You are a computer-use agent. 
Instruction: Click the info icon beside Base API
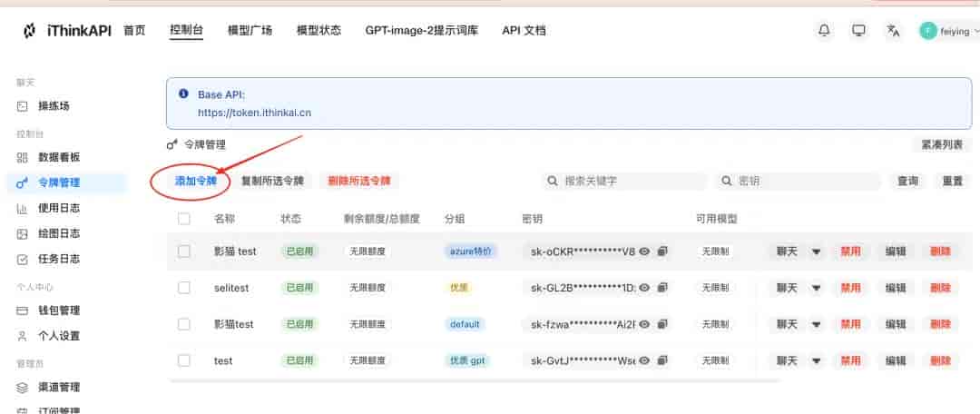[x=183, y=94]
